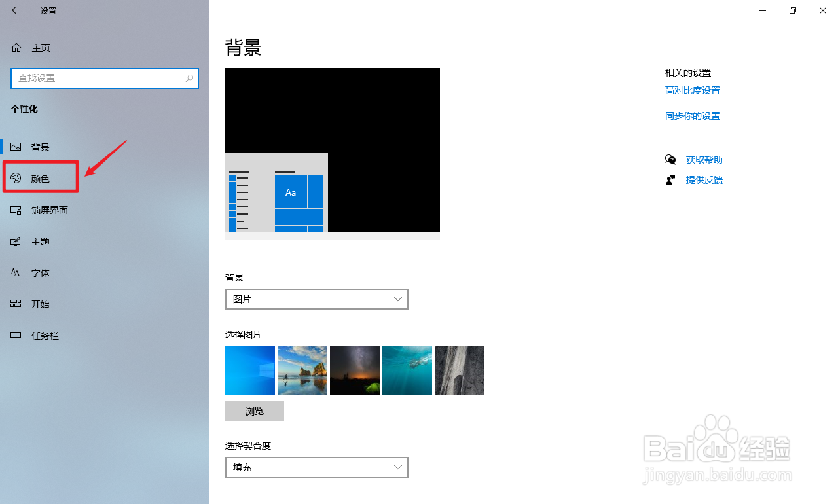The height and width of the screenshot is (504, 838).
Task: Choose the night sky tent wallpaper
Action: pyautogui.click(x=355, y=370)
